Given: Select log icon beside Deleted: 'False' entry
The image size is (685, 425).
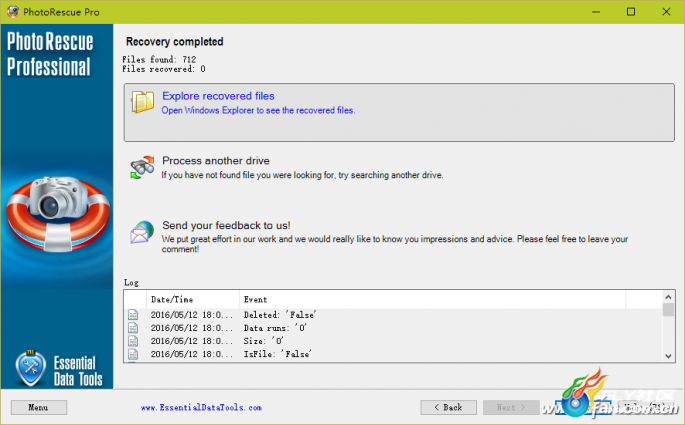Looking at the screenshot, I should click(133, 314).
